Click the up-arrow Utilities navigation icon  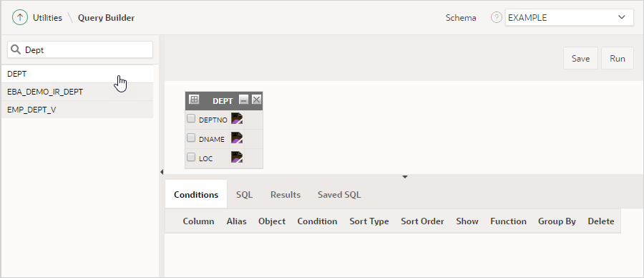(x=20, y=18)
